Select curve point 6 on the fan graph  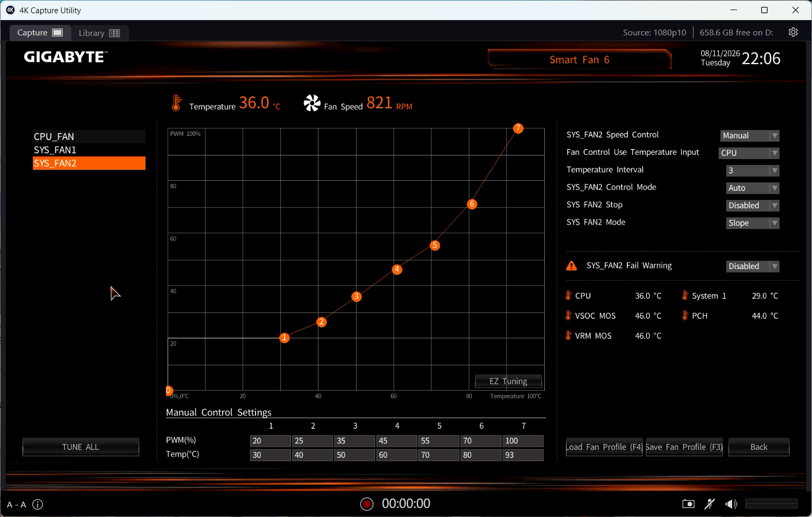(472, 204)
